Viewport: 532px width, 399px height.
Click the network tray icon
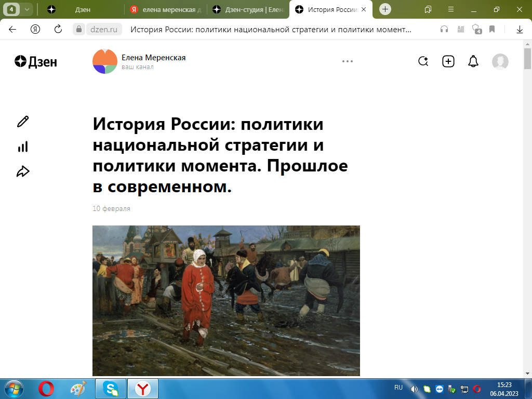(464, 389)
